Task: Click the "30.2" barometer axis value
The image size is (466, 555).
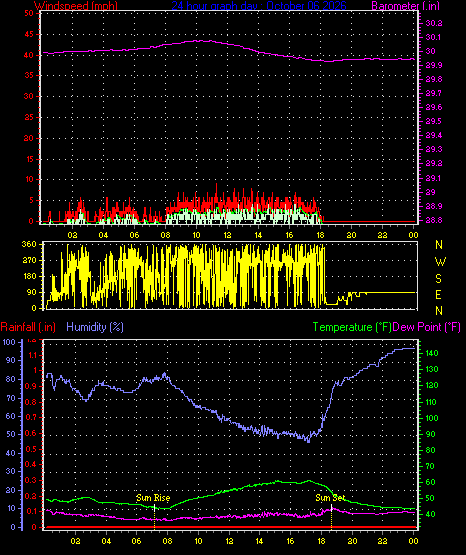Action: [434, 23]
